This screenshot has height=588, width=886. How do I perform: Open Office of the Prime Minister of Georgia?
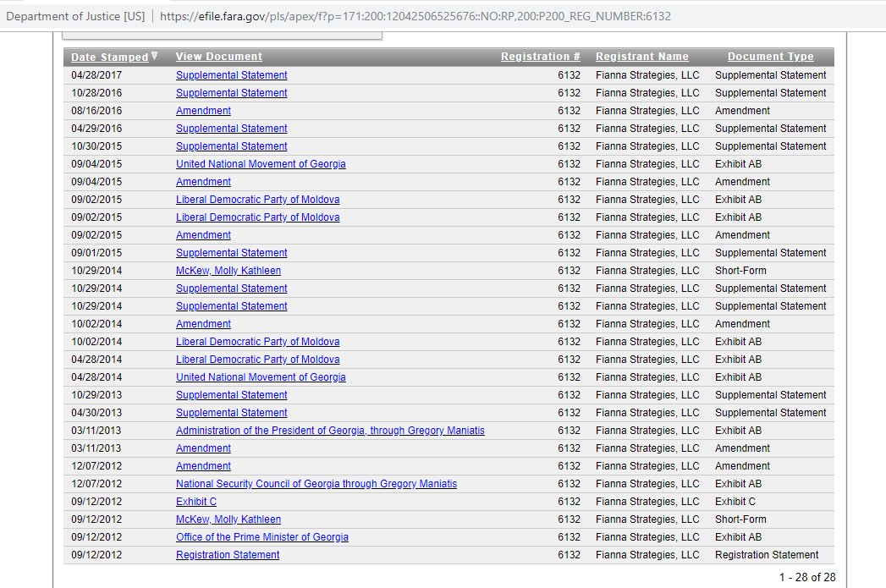pyautogui.click(x=262, y=537)
